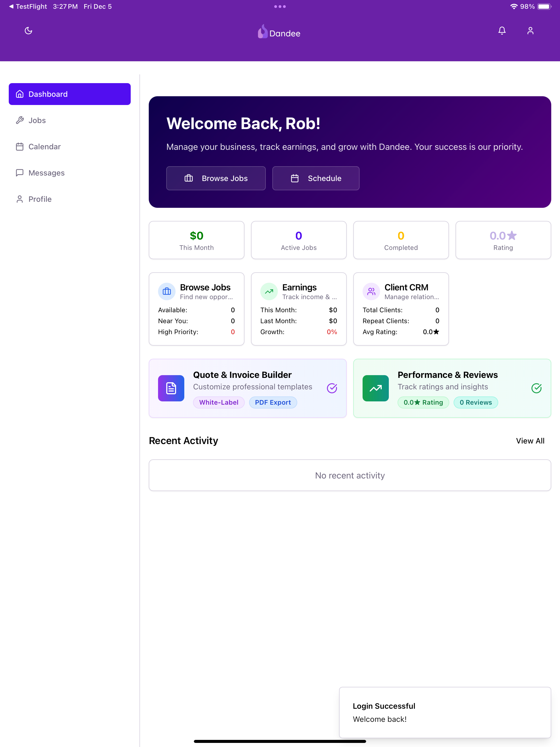Click the No recent activity box

coord(350,475)
